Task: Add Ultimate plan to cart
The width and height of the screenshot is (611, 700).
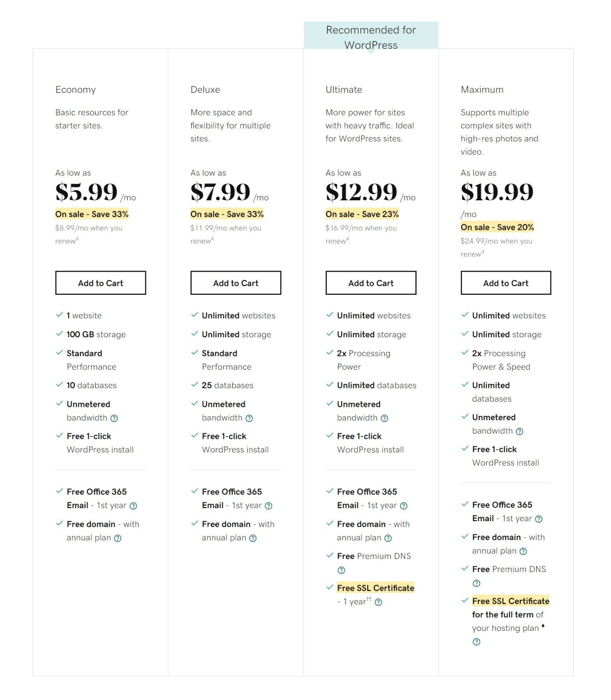Action: pos(371,283)
